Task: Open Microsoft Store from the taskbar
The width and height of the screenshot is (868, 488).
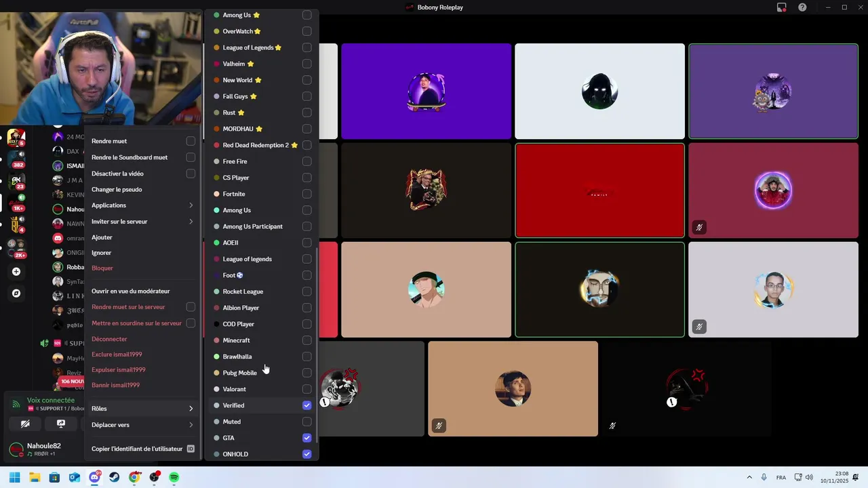Action: click(x=54, y=478)
